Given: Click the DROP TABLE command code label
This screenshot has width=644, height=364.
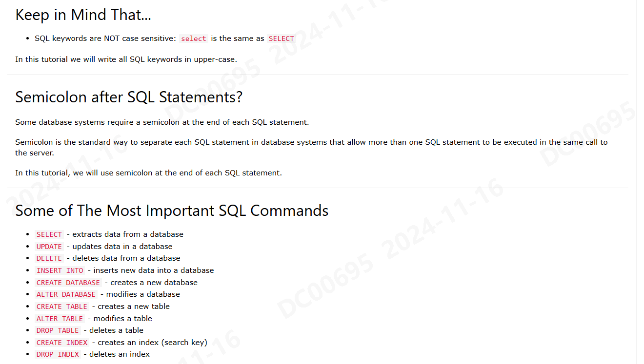Looking at the screenshot, I should tap(58, 330).
